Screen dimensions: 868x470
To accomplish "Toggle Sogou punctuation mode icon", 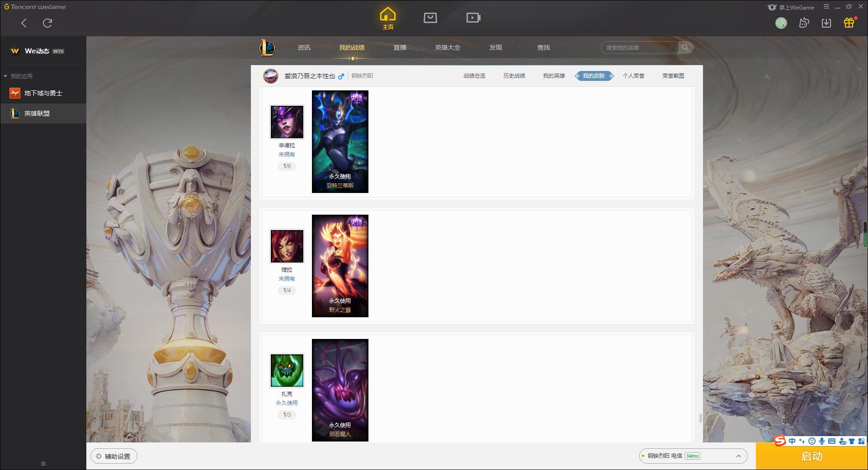I will 802,441.
